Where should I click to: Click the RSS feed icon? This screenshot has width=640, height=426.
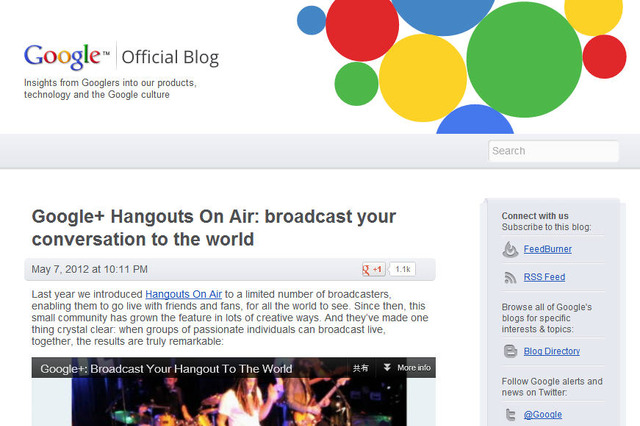pos(510,277)
